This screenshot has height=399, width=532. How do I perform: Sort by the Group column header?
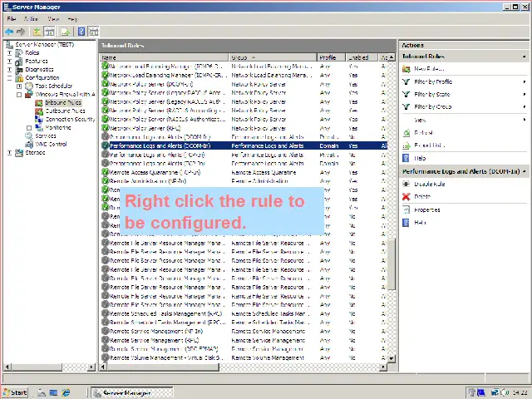273,57
